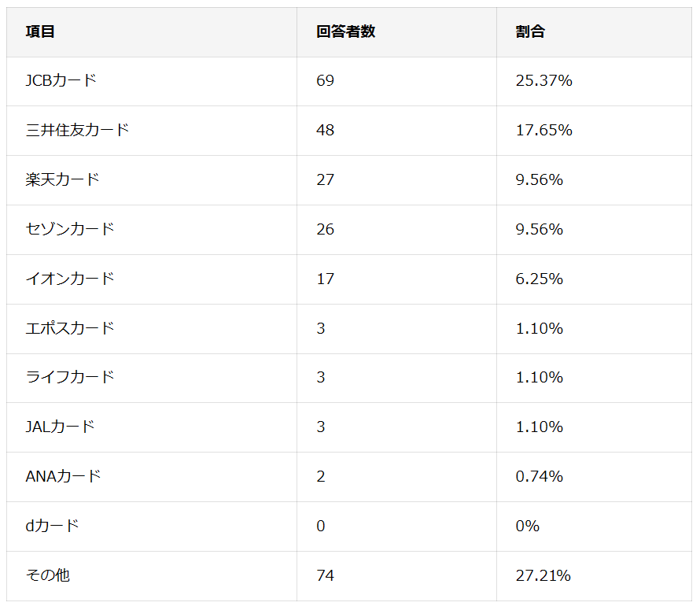700x606 pixels.
Task: Select the ANAカード cell
Action: (x=64, y=476)
